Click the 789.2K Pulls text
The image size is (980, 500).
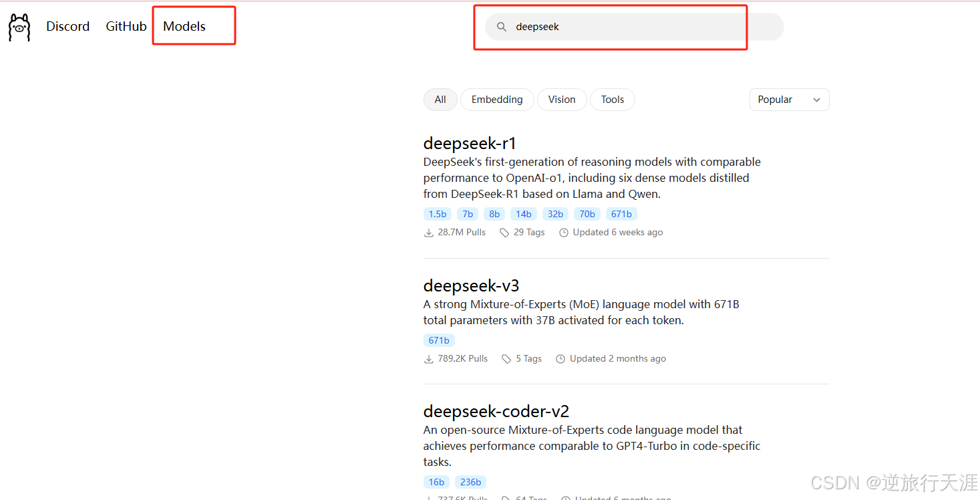[x=463, y=359]
